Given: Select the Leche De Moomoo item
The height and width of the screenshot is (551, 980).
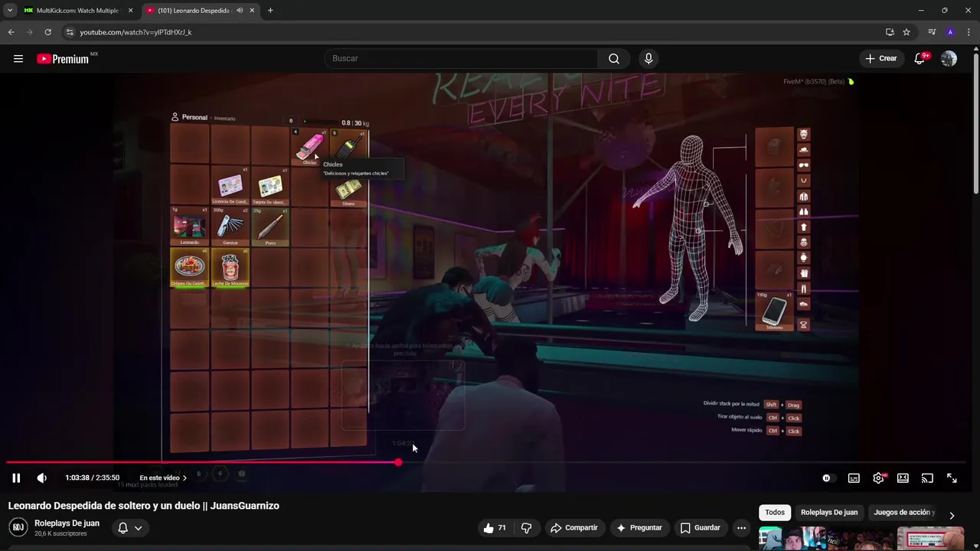Looking at the screenshot, I should 230,268.
